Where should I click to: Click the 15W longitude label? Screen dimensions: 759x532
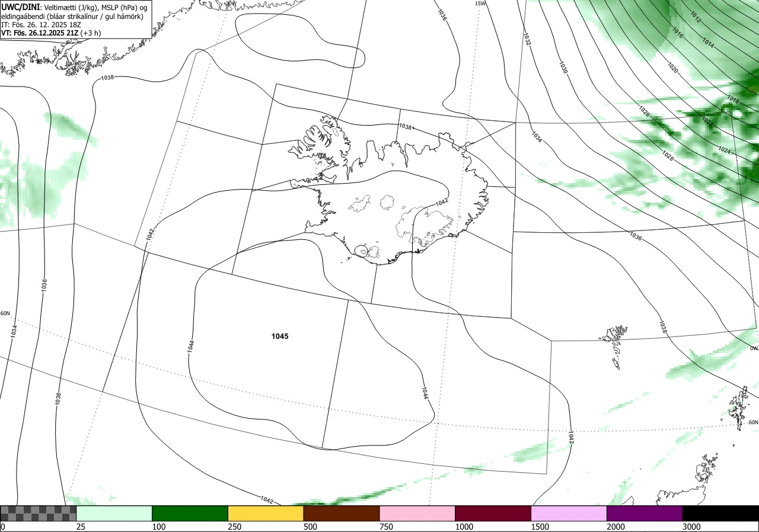click(x=480, y=4)
